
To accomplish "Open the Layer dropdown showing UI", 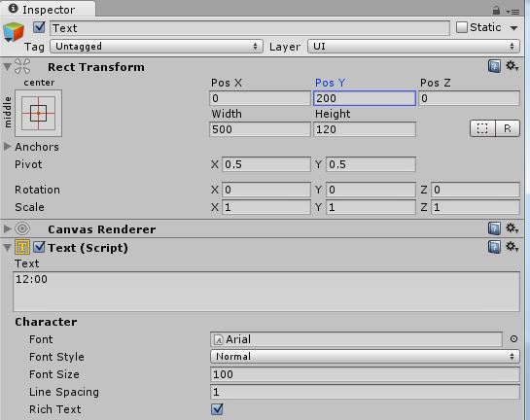I will click(x=413, y=47).
